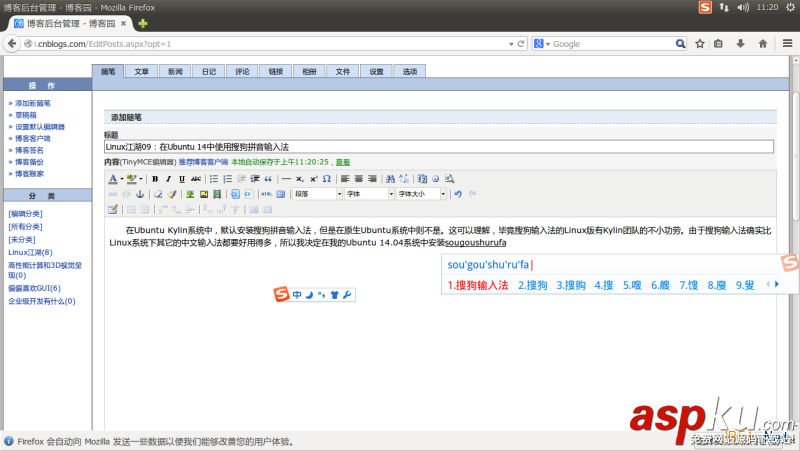
Task: Open the Sogou indicator in the top panel
Action: (705, 7)
